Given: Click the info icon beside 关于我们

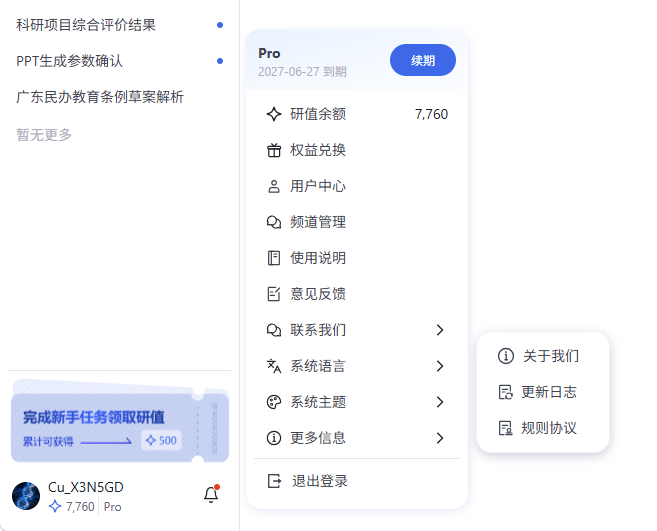Looking at the screenshot, I should tap(506, 356).
